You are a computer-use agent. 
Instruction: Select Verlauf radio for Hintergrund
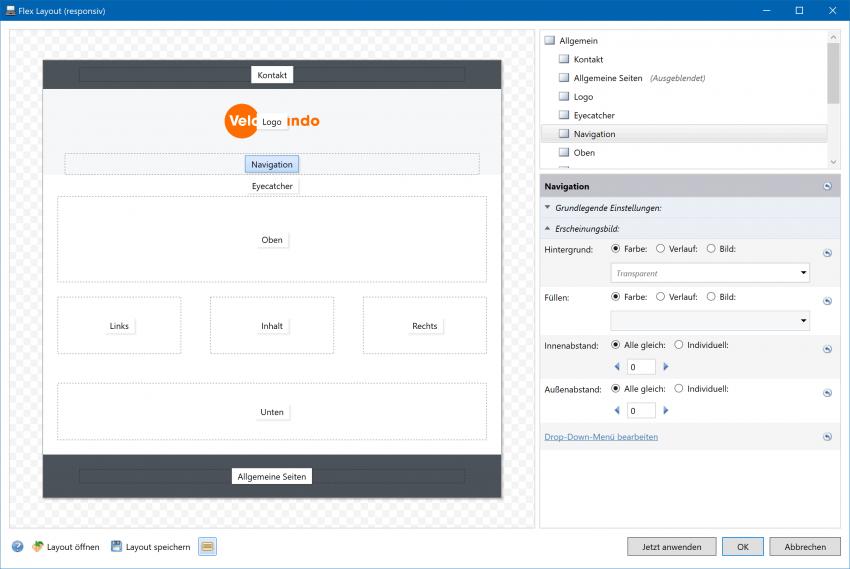661,249
